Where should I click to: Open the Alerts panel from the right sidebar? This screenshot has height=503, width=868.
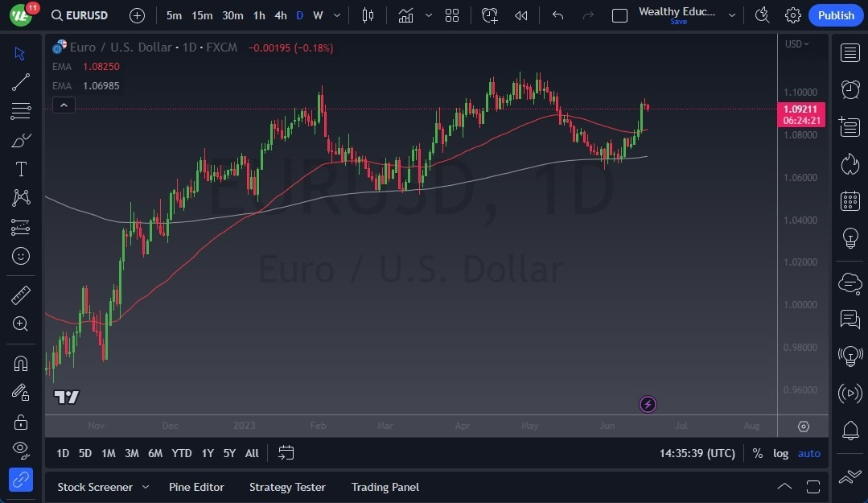pyautogui.click(x=849, y=89)
